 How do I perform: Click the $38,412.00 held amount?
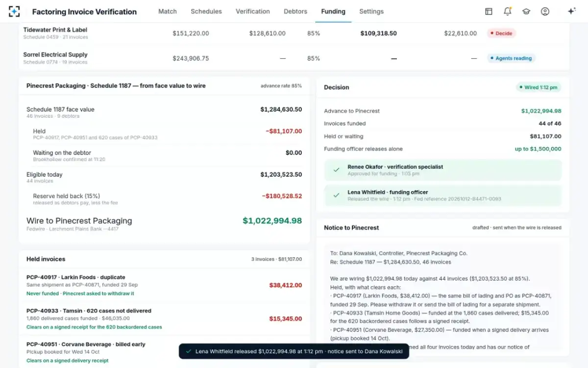click(x=286, y=285)
